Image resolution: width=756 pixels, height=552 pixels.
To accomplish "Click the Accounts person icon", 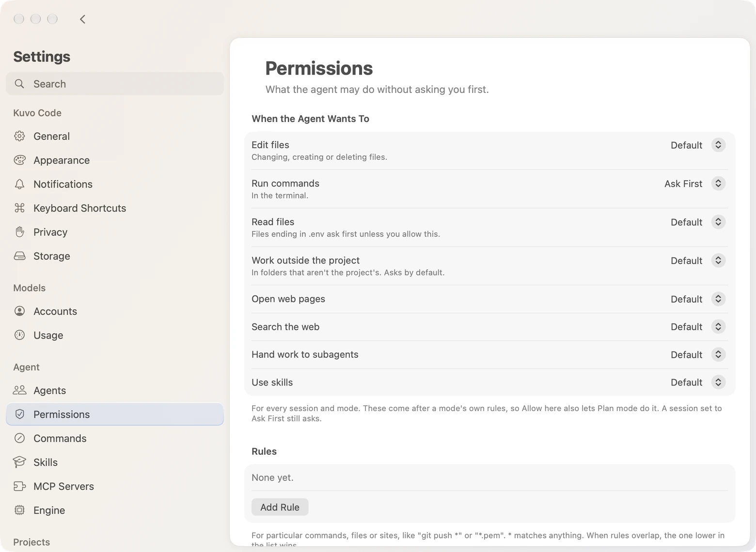I will pos(19,311).
